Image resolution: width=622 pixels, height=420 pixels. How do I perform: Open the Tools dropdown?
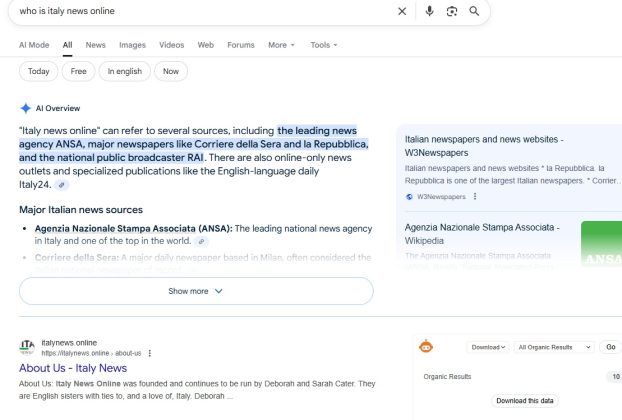tap(323, 45)
